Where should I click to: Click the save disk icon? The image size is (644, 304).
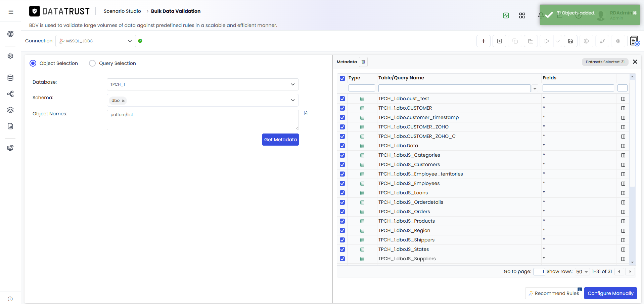coord(570,41)
